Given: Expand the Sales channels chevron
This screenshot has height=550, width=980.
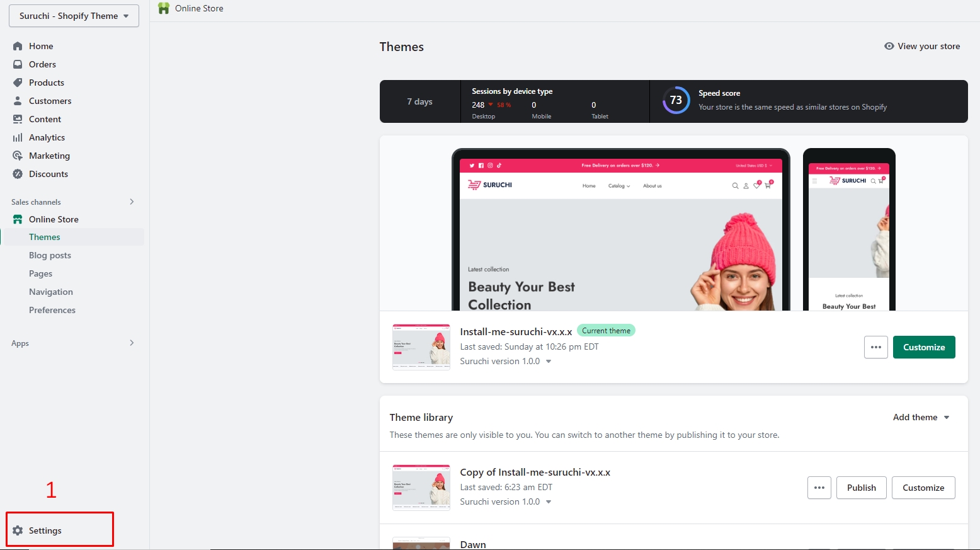Looking at the screenshot, I should click(x=132, y=202).
